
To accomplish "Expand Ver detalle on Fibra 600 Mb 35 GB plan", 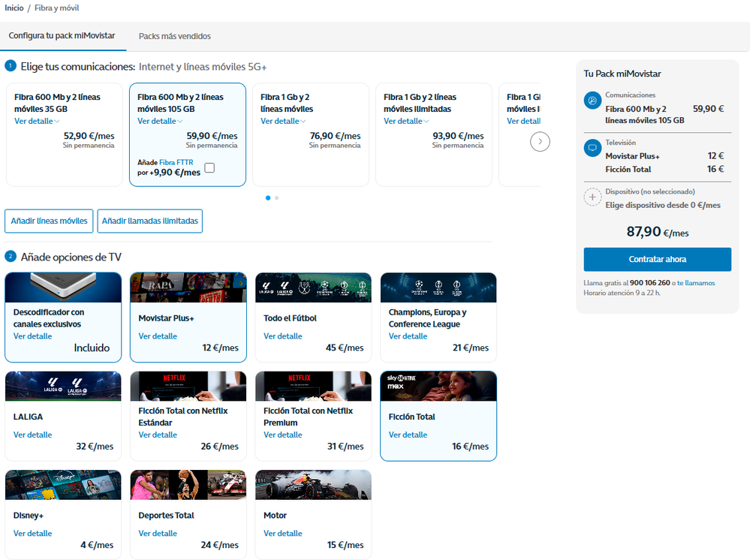I will pyautogui.click(x=37, y=121).
